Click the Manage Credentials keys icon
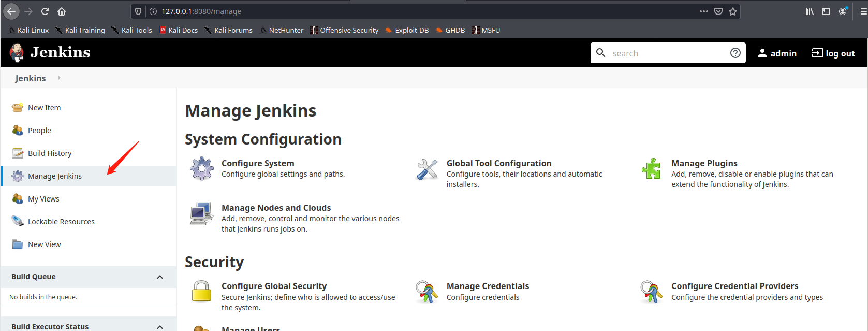This screenshot has height=331, width=868. click(x=426, y=292)
